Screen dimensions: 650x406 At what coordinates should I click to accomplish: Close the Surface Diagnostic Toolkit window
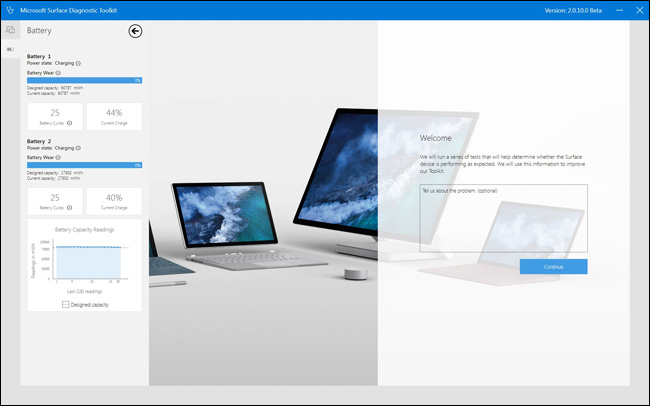[640, 10]
